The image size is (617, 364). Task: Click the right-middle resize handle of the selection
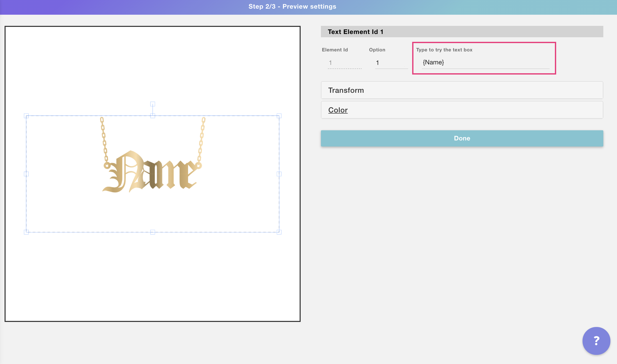tap(279, 174)
